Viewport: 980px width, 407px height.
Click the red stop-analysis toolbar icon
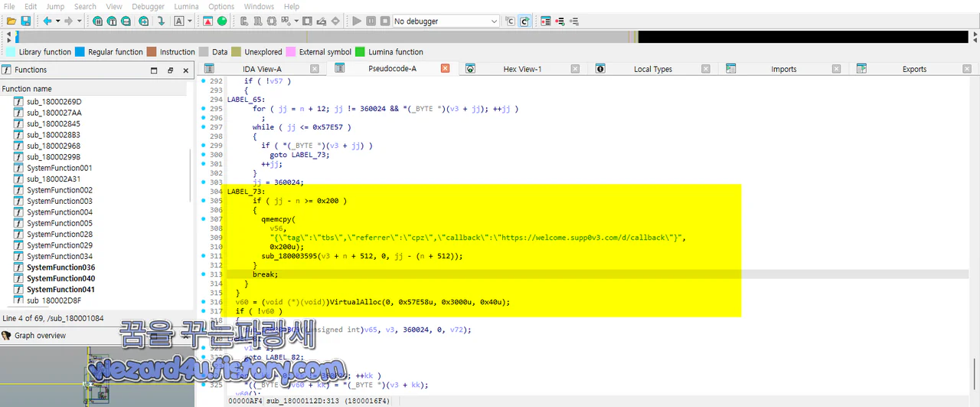click(208, 21)
